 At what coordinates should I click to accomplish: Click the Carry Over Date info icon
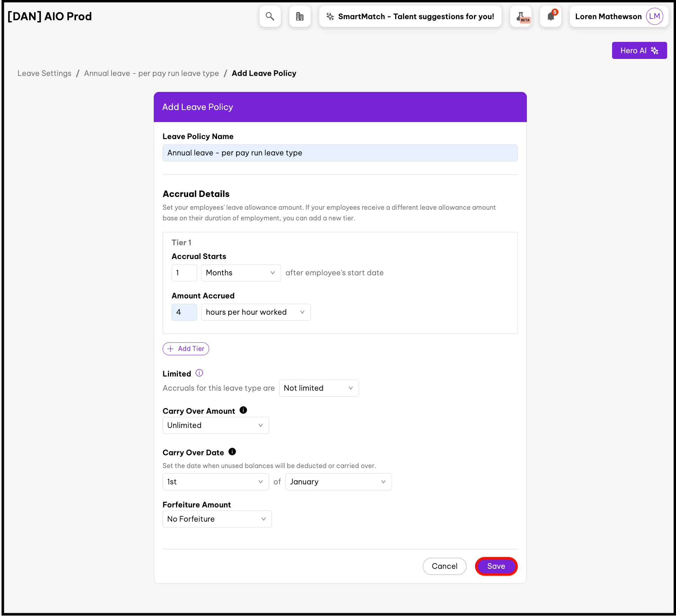click(x=232, y=452)
